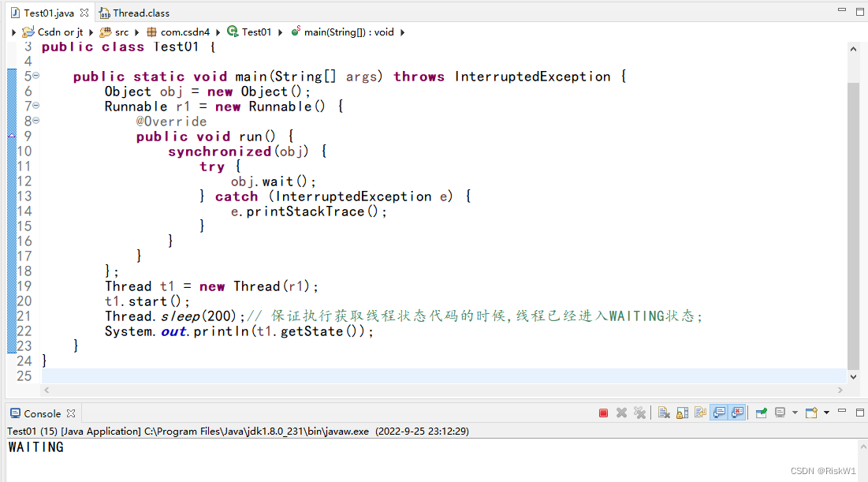
Task: Close the Test01.java tab
Action: pos(84,12)
